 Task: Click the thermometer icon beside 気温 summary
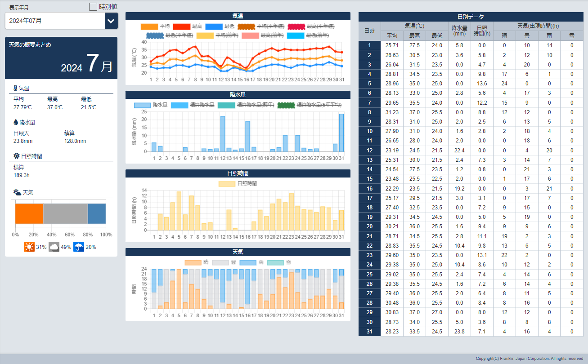pos(16,89)
